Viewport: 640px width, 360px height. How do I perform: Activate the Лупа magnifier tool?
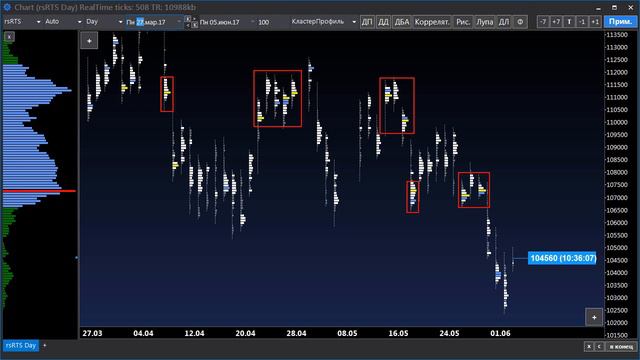pos(484,22)
